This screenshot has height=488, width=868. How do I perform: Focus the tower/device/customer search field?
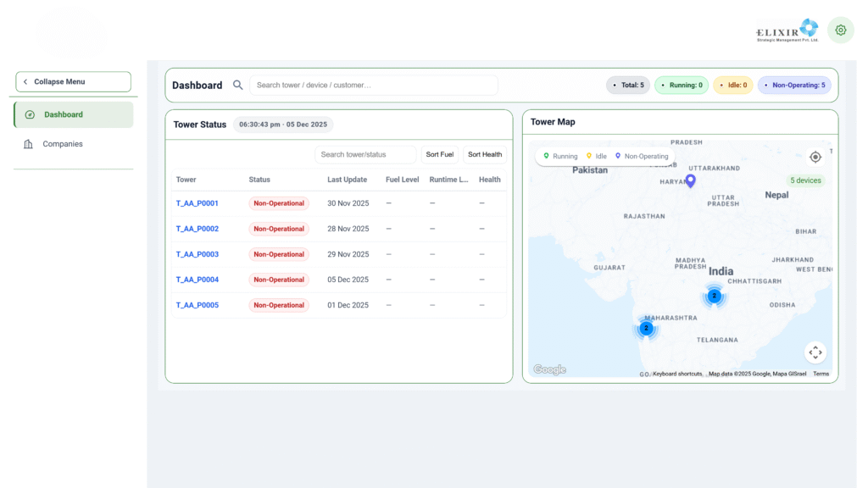373,85
